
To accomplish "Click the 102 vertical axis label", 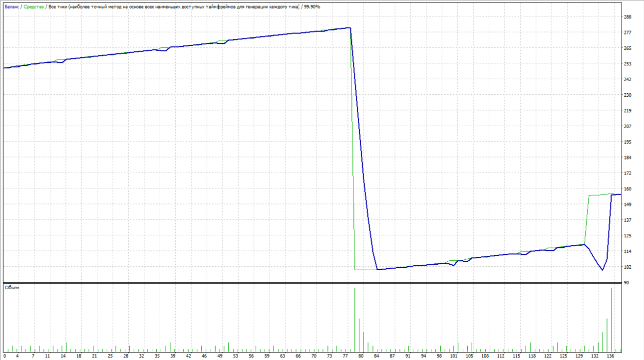I will point(628,267).
